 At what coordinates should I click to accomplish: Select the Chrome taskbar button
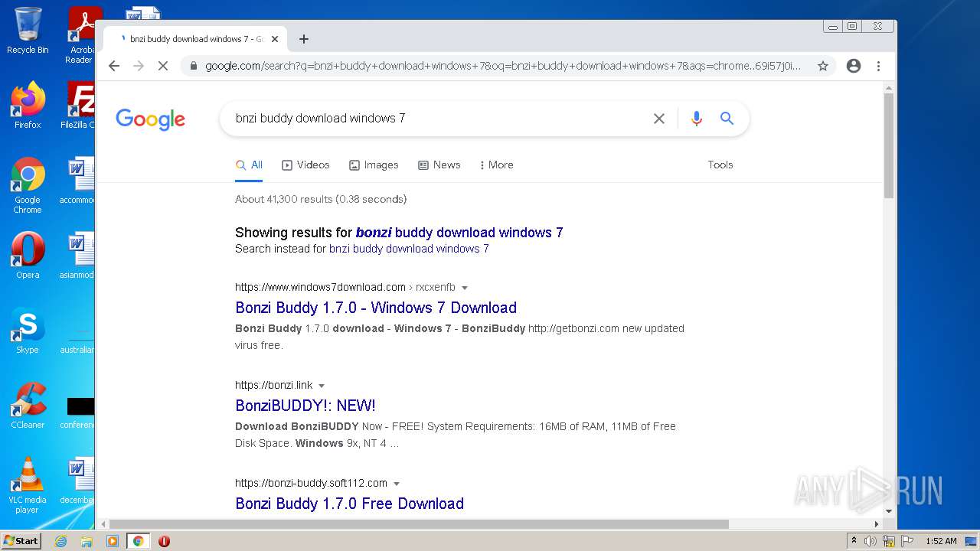click(x=138, y=541)
